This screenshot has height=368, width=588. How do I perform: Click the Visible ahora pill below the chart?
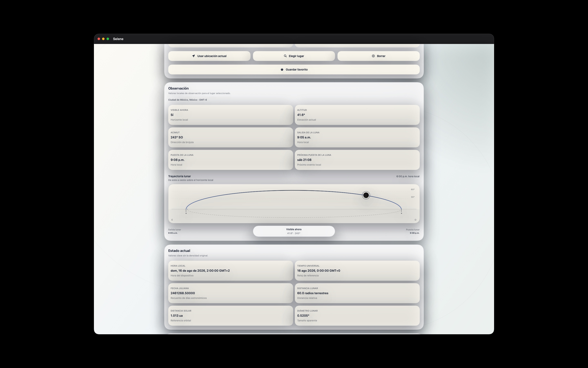click(294, 231)
